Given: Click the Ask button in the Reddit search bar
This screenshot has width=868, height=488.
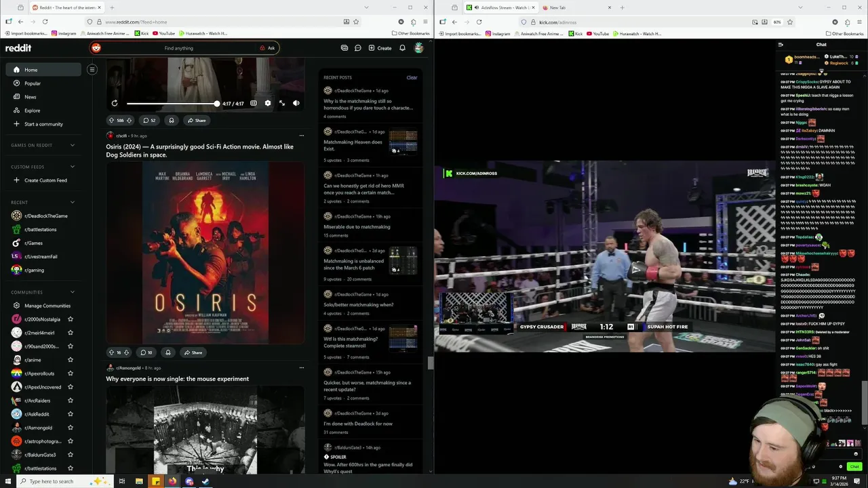Looking at the screenshot, I should pyautogui.click(x=267, y=48).
